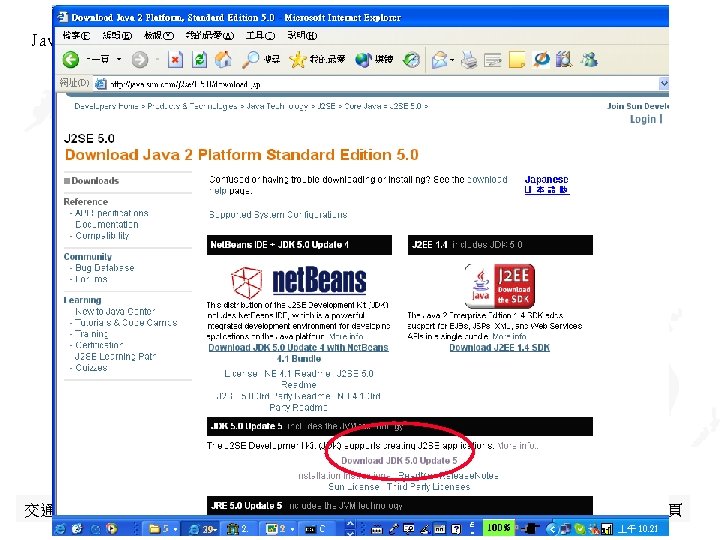Open the folder taskbar group dropdown

click(x=175, y=529)
